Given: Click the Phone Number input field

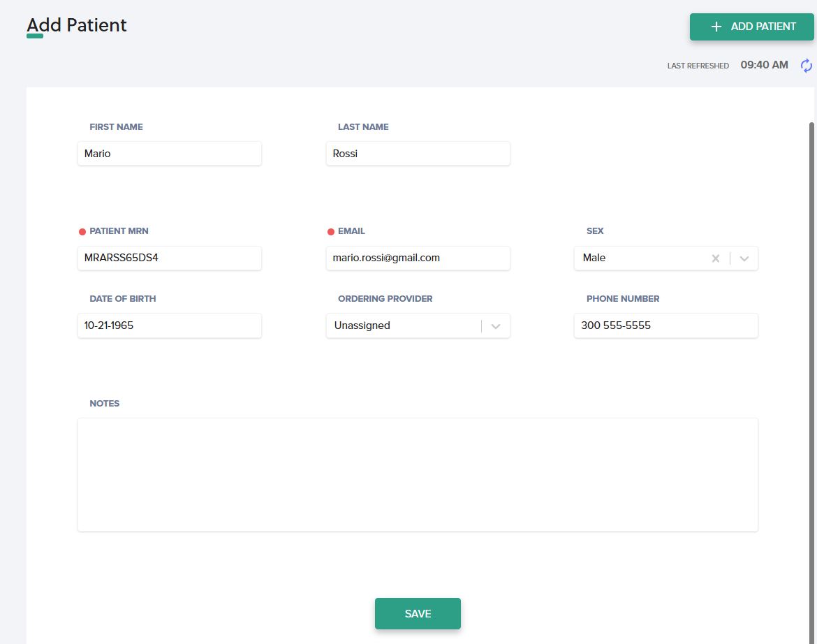Looking at the screenshot, I should (665, 325).
